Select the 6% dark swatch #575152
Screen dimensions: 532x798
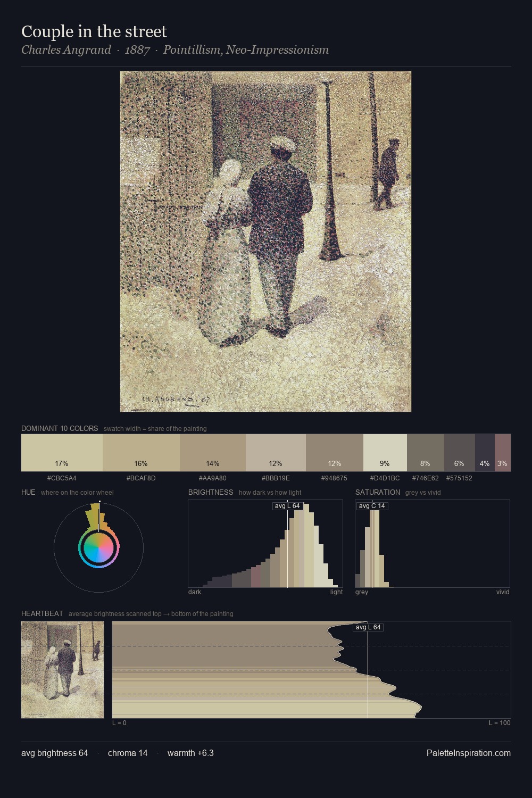tap(460, 453)
